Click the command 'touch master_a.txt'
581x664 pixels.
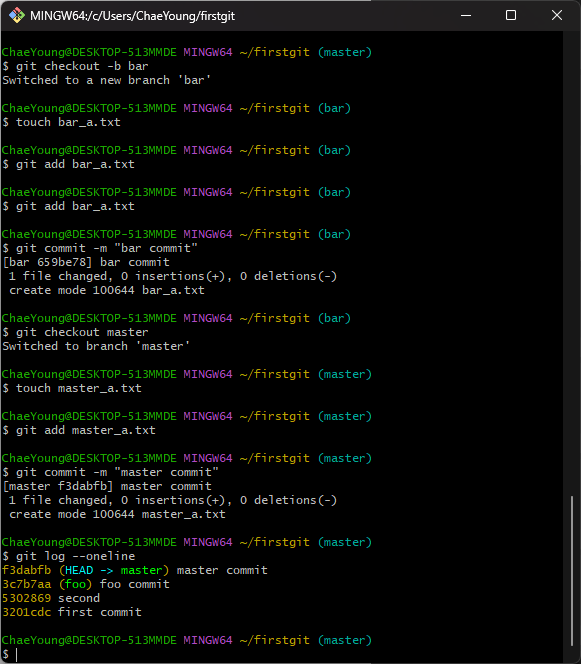pos(79,388)
